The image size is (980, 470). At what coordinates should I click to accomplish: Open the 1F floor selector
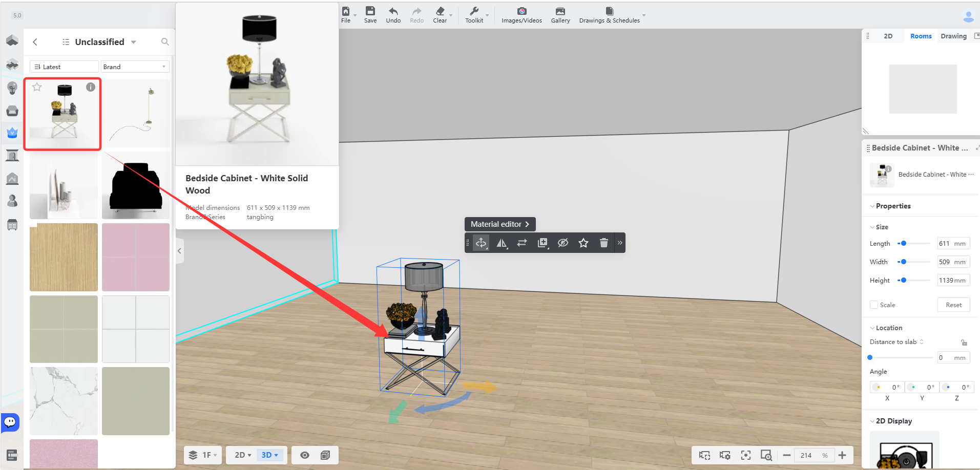pyautogui.click(x=203, y=455)
